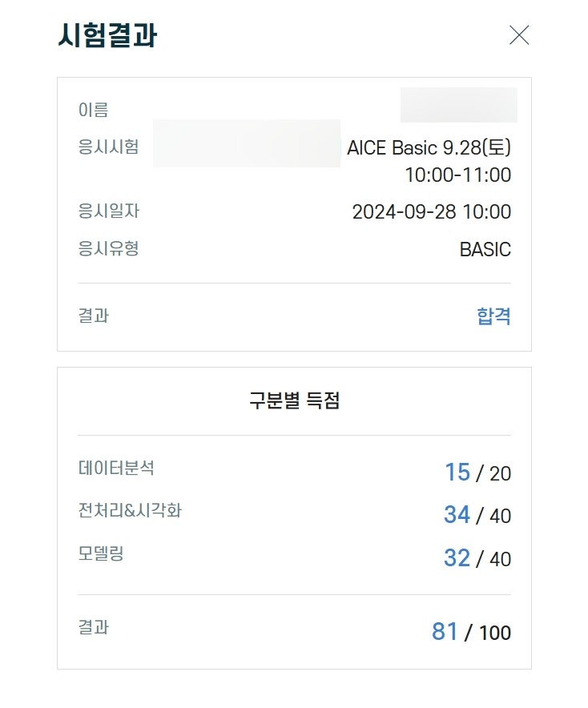Image resolution: width=588 pixels, height=708 pixels.
Task: Click the AICE Basic 9.28(토) exam name
Action: coord(430,148)
